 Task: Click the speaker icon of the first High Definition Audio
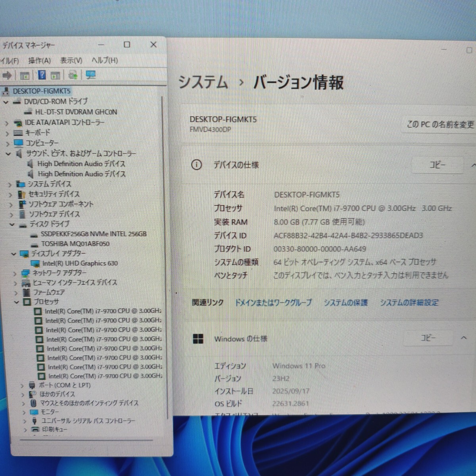point(30,163)
